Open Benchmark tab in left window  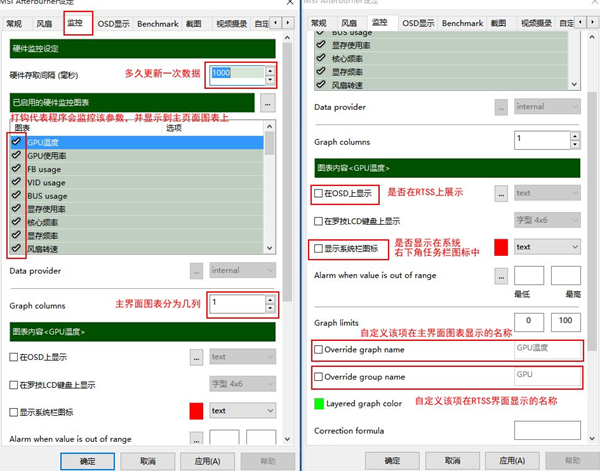(158, 24)
